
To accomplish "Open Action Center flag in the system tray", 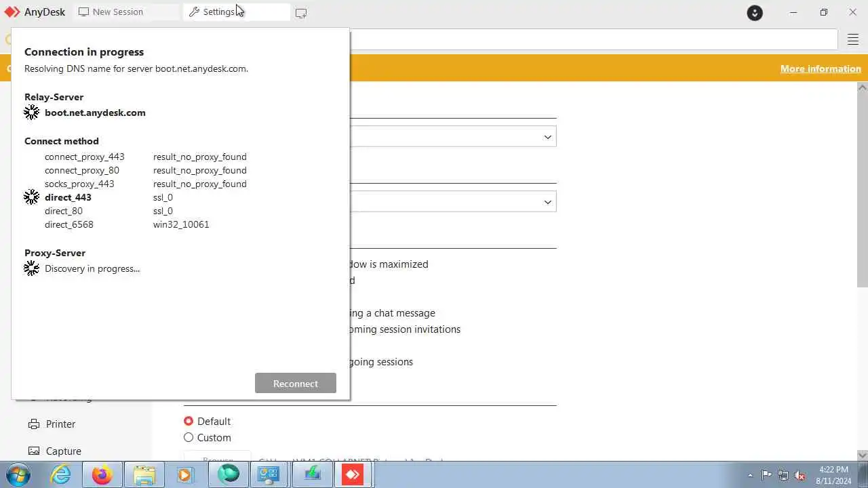I will tap(766, 475).
